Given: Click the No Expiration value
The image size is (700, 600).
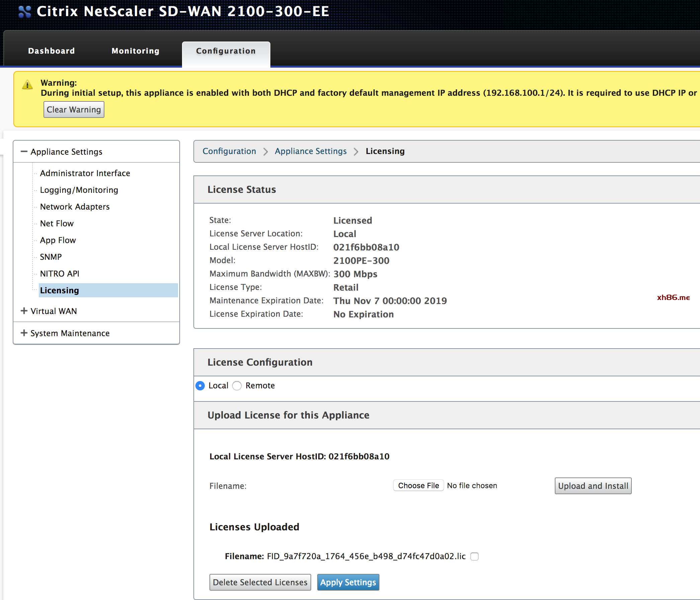Looking at the screenshot, I should [363, 314].
